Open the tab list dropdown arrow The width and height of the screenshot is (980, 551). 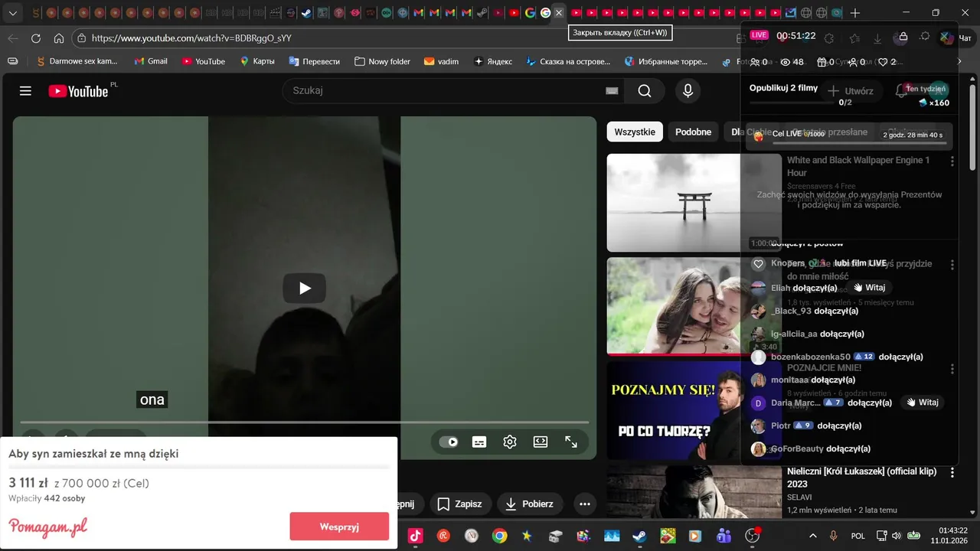click(x=12, y=13)
